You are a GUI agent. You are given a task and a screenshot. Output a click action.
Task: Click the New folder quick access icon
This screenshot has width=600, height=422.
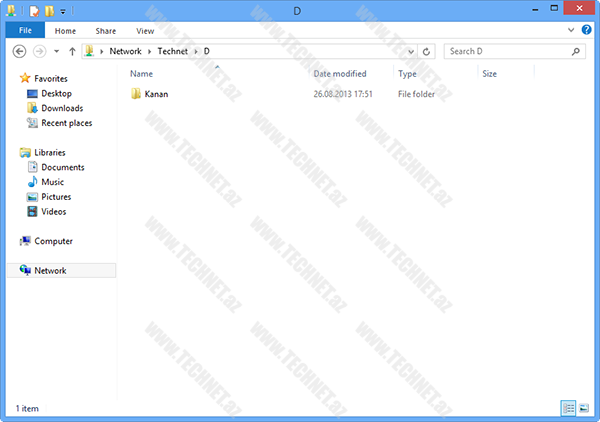coord(49,11)
